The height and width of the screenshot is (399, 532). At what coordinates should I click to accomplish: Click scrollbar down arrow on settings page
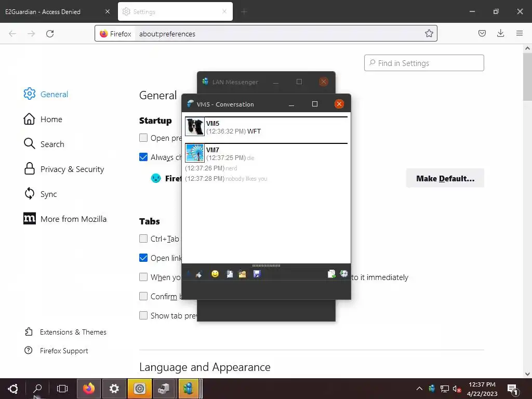coord(527,374)
